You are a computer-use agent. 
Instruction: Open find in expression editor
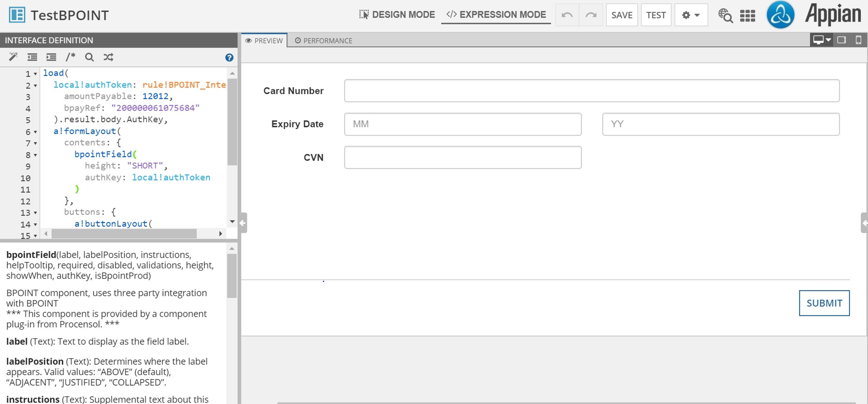[89, 57]
